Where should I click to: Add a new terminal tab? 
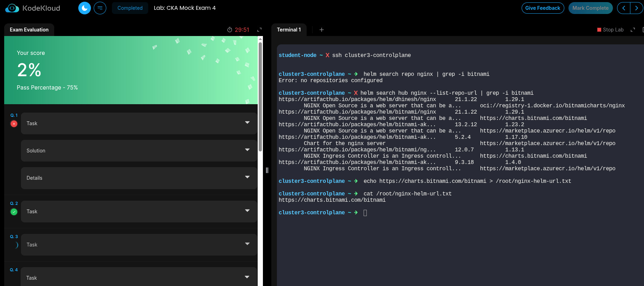(322, 30)
